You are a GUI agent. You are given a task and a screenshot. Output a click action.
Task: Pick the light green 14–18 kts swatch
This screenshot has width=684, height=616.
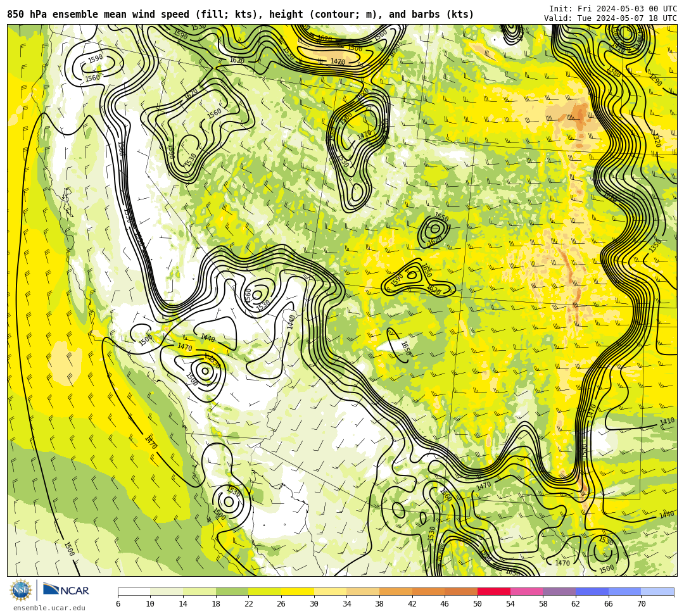(x=199, y=591)
